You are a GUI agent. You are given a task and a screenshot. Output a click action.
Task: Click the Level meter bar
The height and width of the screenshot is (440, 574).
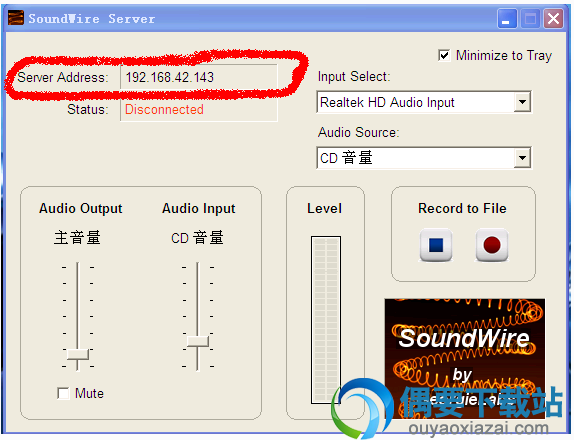click(326, 320)
